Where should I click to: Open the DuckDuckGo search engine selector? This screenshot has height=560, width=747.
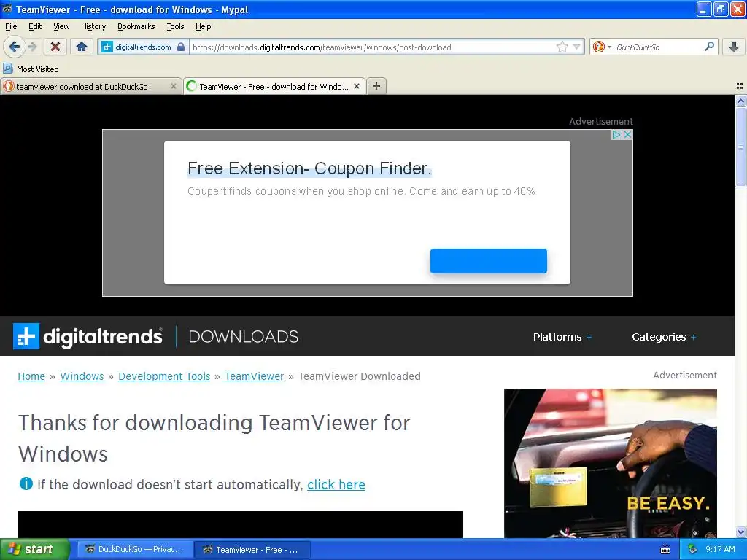(x=602, y=47)
